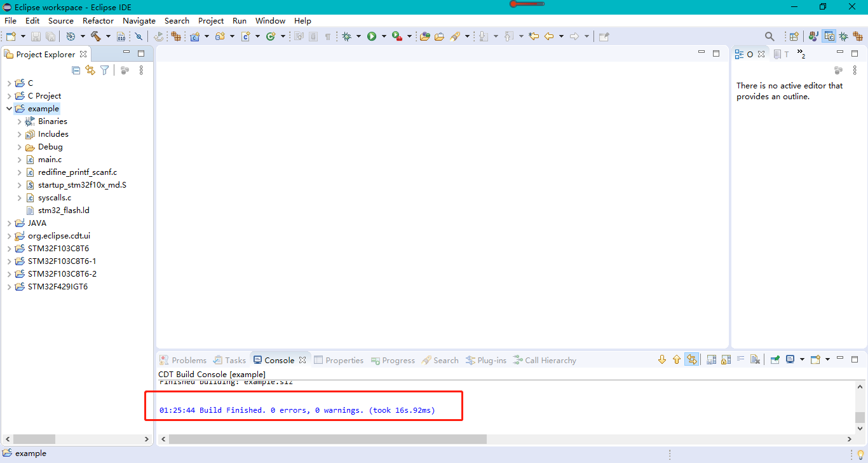Click Collapse All in Project Explorer
Image resolution: width=868 pixels, height=463 pixels.
(x=76, y=70)
